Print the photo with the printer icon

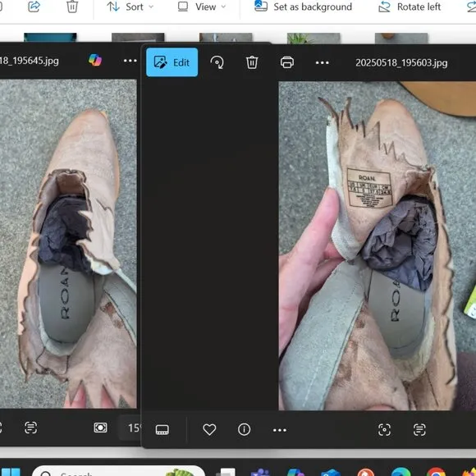(287, 62)
